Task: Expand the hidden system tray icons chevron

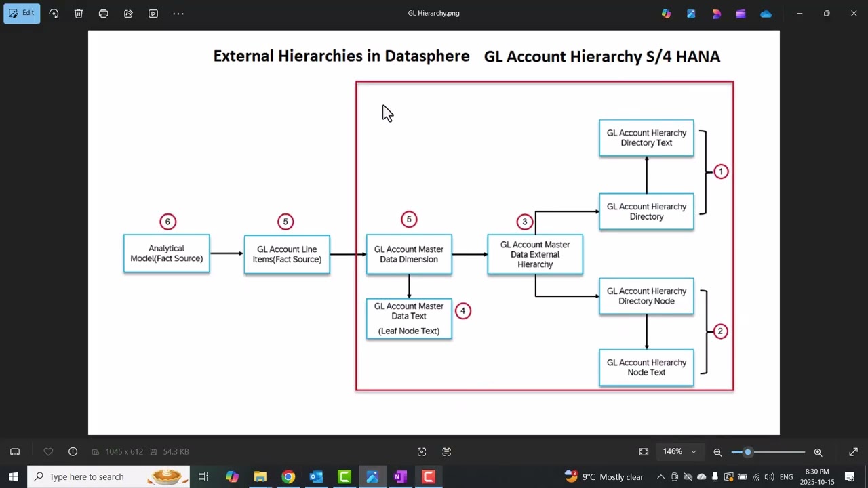Action: [x=660, y=476]
